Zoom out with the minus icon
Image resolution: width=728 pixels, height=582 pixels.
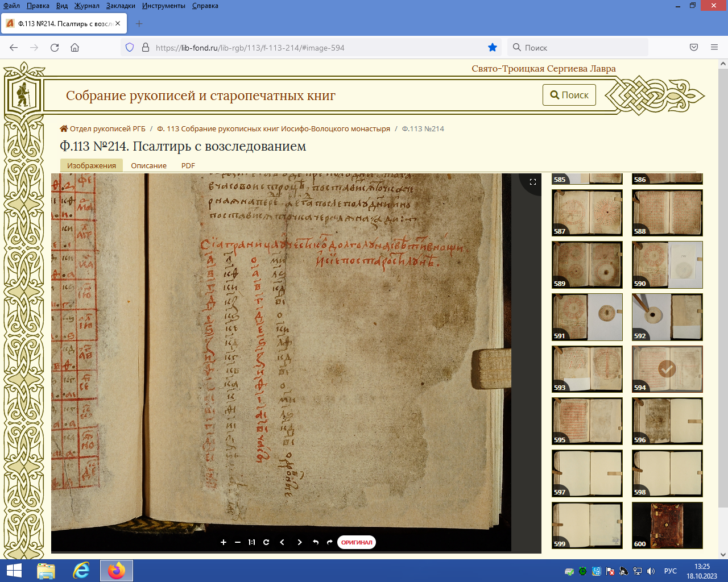238,542
